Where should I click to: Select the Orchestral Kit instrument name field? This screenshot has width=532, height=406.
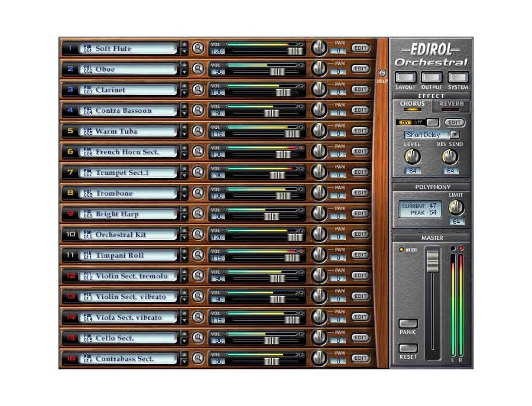128,235
